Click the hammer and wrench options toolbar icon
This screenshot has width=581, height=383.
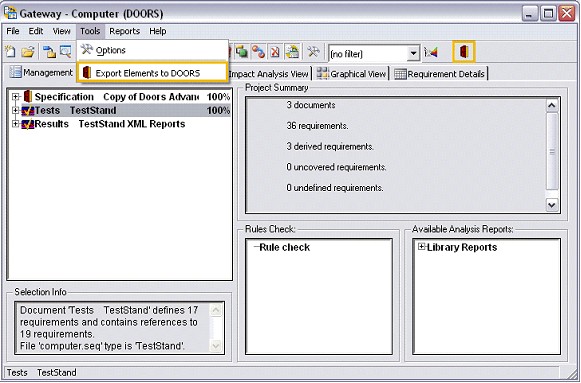coord(313,52)
